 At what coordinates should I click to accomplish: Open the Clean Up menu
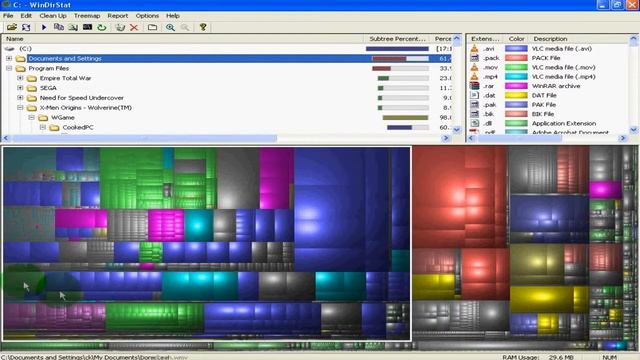click(53, 16)
